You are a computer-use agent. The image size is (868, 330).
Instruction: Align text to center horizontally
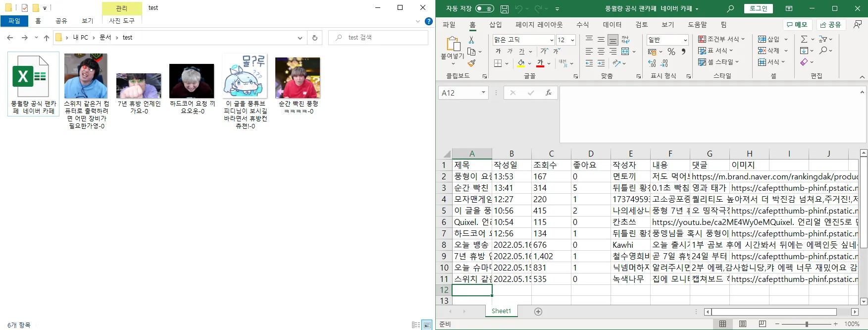pos(601,51)
